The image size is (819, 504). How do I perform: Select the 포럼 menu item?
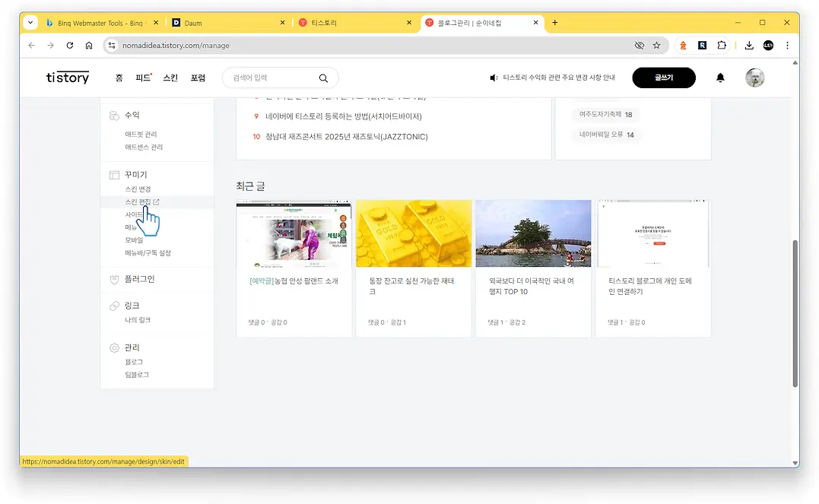[198, 78]
